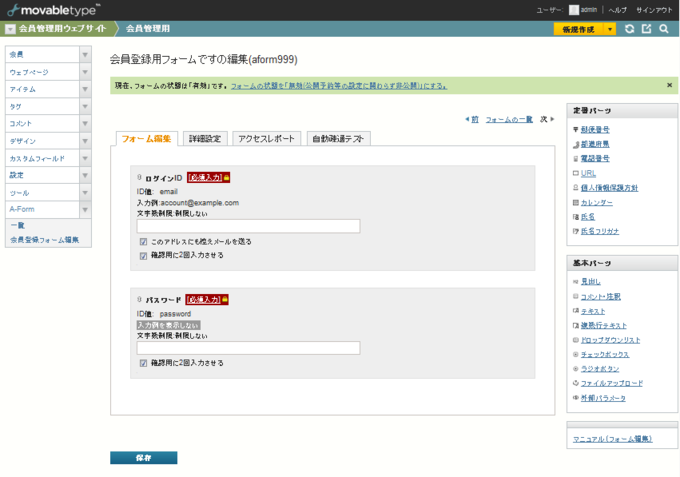Expand the カスタムフィールド sidebar menu arrow
680x477 pixels.
(85, 158)
